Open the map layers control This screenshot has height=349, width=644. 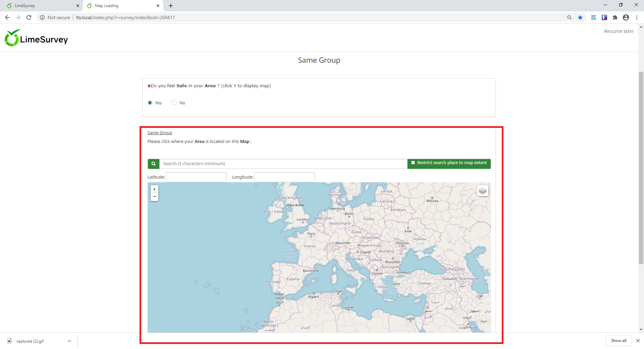coord(482,191)
